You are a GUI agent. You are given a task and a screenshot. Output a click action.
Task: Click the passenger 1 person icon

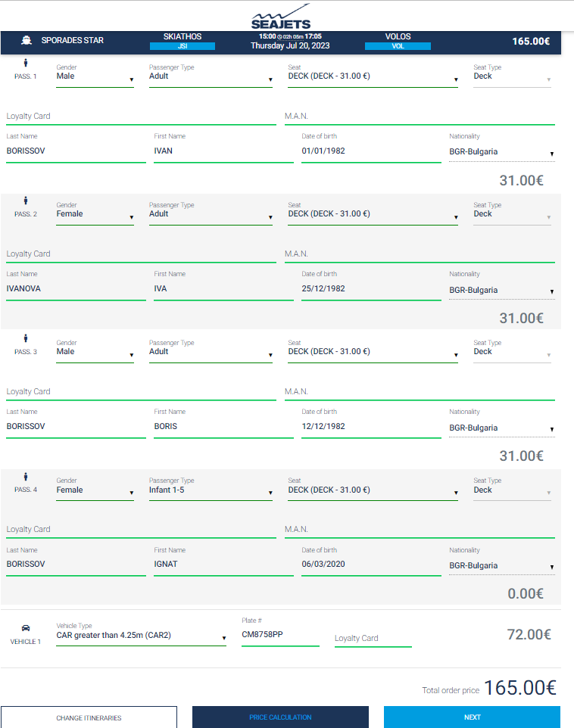click(x=26, y=64)
